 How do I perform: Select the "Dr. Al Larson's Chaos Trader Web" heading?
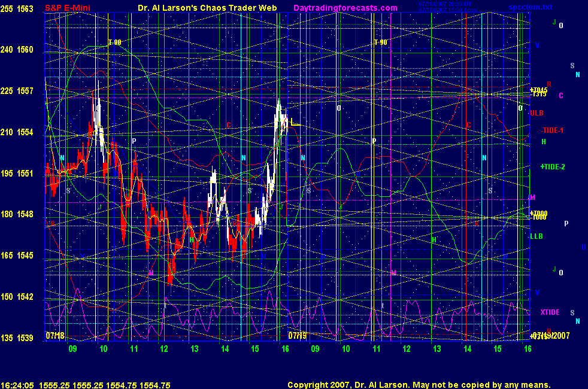(207, 8)
